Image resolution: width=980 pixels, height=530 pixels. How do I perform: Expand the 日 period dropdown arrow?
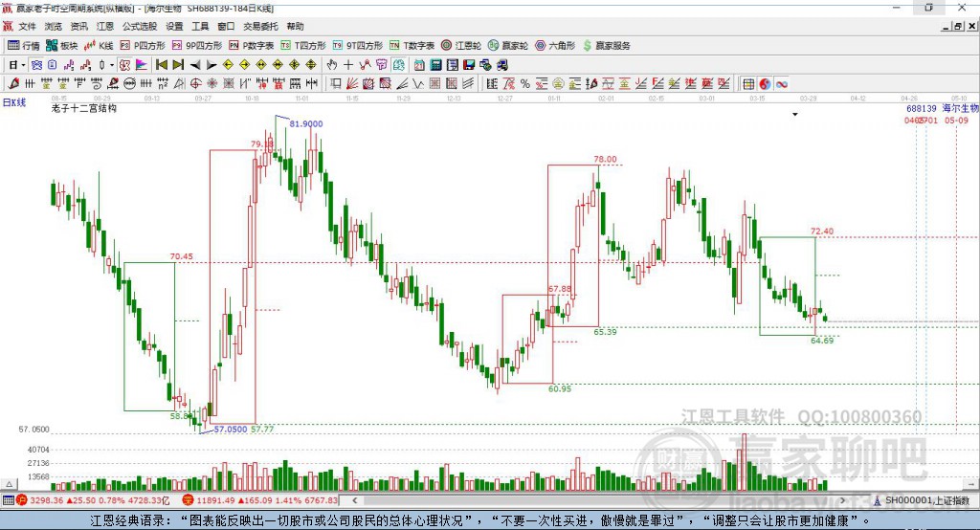point(24,65)
